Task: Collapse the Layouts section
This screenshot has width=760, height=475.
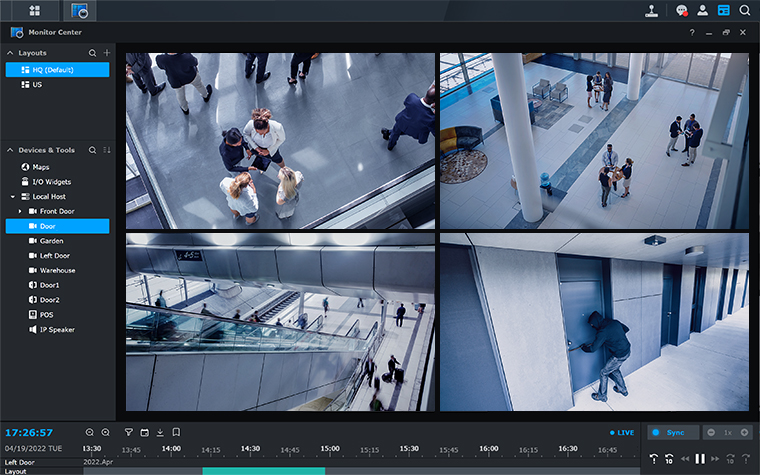Action: point(10,53)
